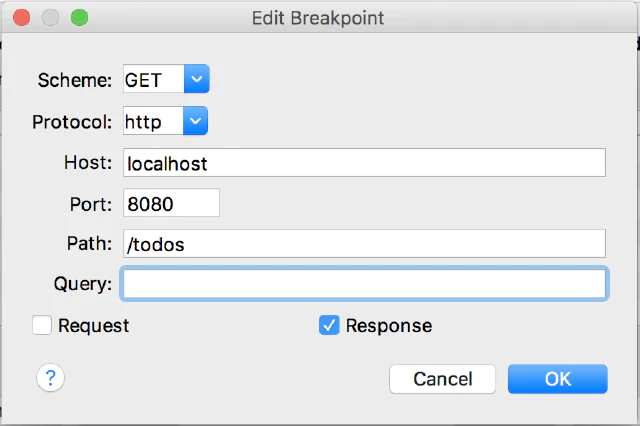Click the Host label
Image resolution: width=640 pixels, height=426 pixels.
point(88,163)
